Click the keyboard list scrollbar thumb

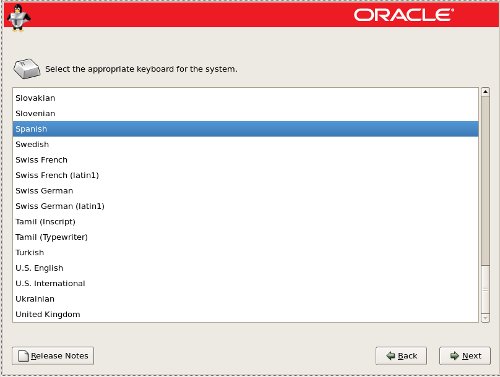pyautogui.click(x=485, y=181)
